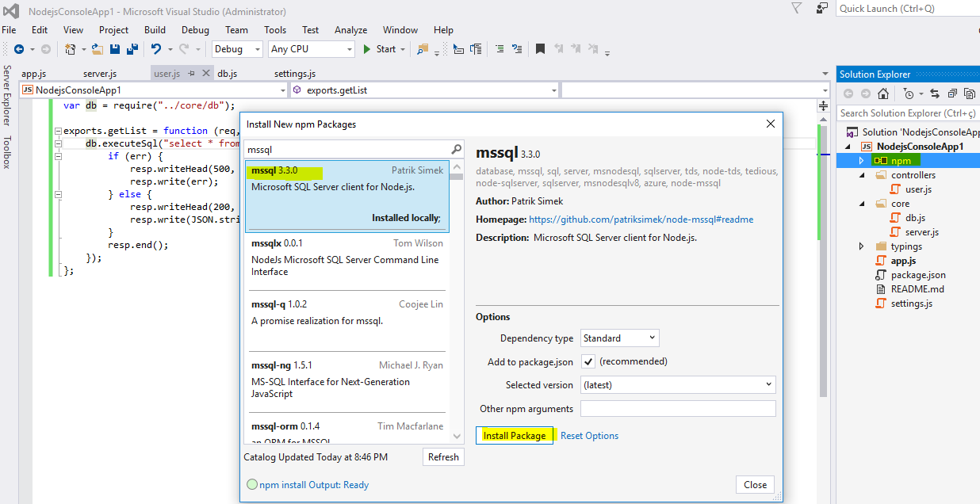Expand the npm node in Solution Explorer
Viewport: 980px width, 504px height.
tap(862, 161)
